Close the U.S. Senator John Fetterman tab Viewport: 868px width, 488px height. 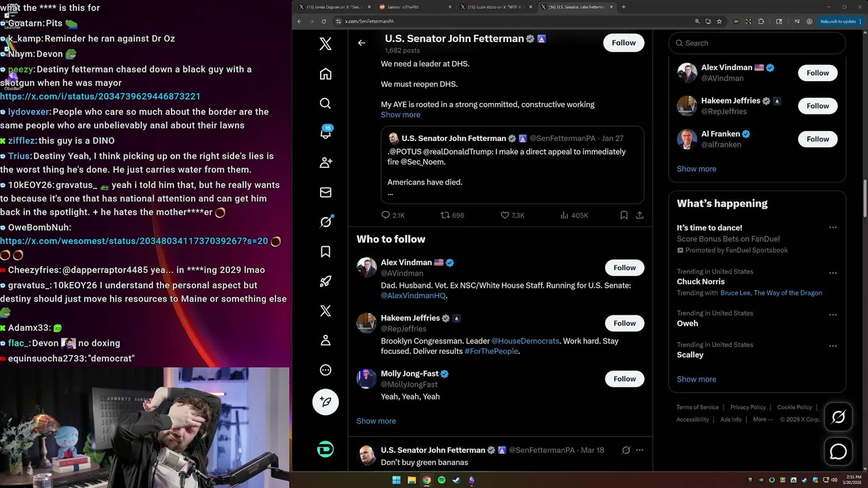point(612,7)
